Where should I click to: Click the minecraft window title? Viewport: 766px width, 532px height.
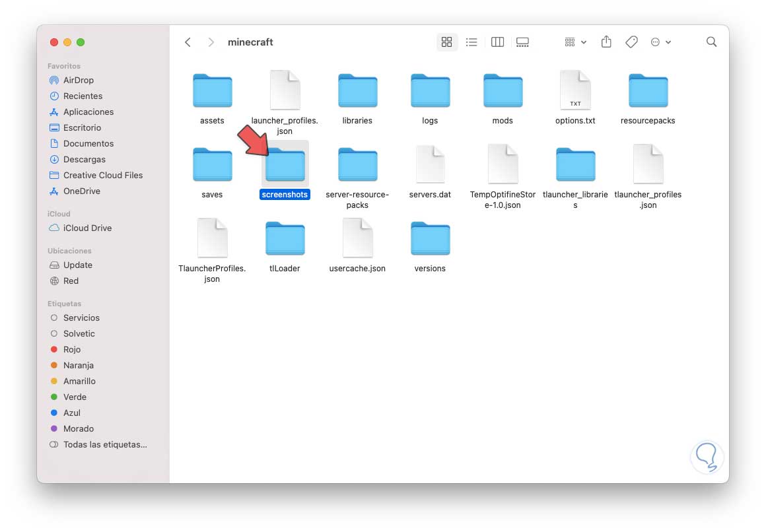[250, 42]
